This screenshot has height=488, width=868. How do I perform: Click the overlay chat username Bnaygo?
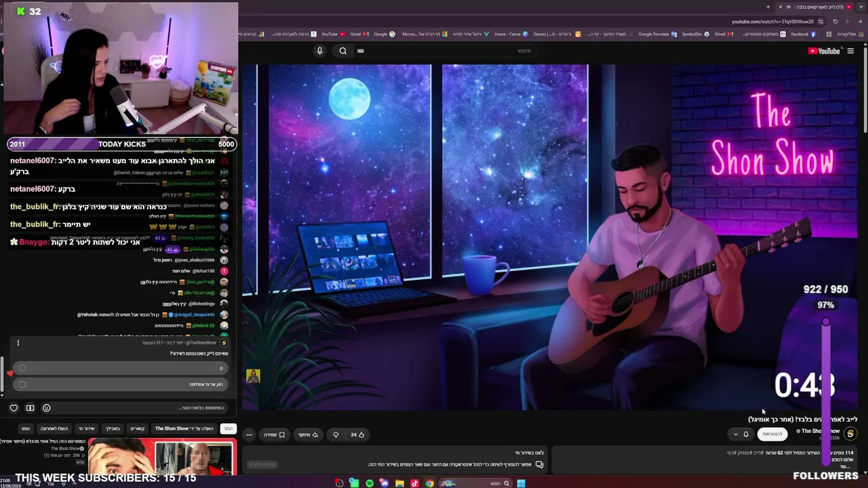33,242
